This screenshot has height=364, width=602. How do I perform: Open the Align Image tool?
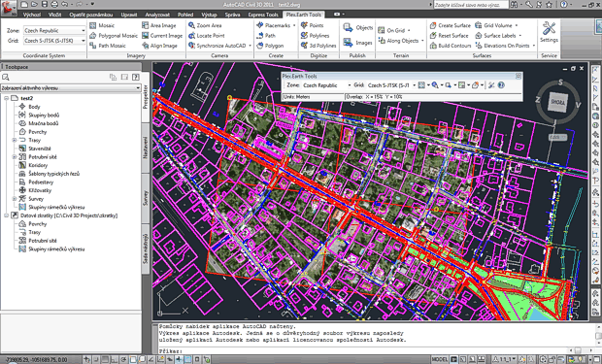159,46
